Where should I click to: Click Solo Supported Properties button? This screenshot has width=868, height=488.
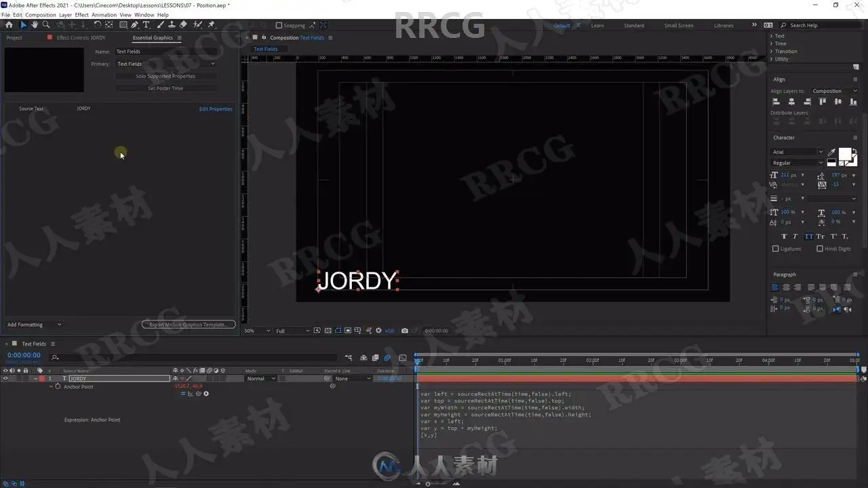(x=165, y=76)
